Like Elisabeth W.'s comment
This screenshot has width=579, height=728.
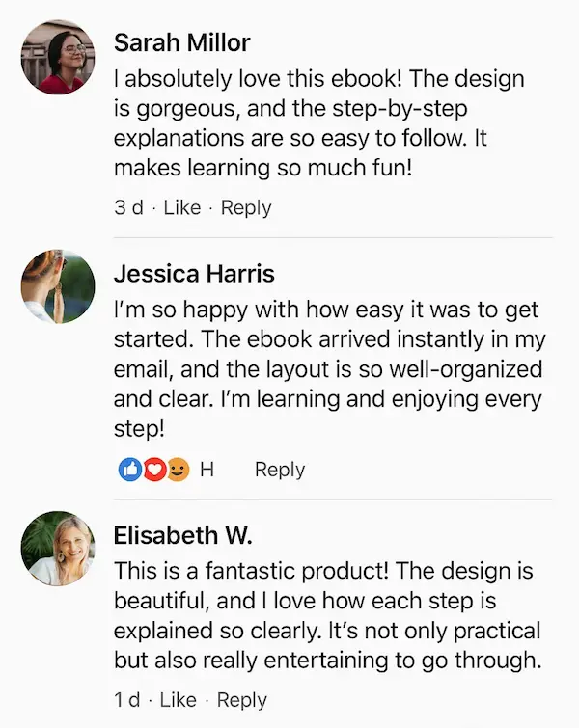(178, 700)
